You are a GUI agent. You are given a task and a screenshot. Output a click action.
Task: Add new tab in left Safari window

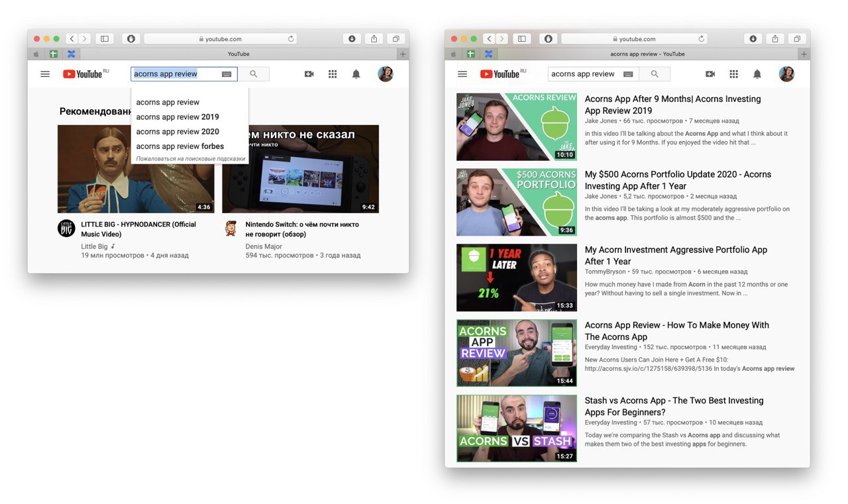tap(402, 54)
